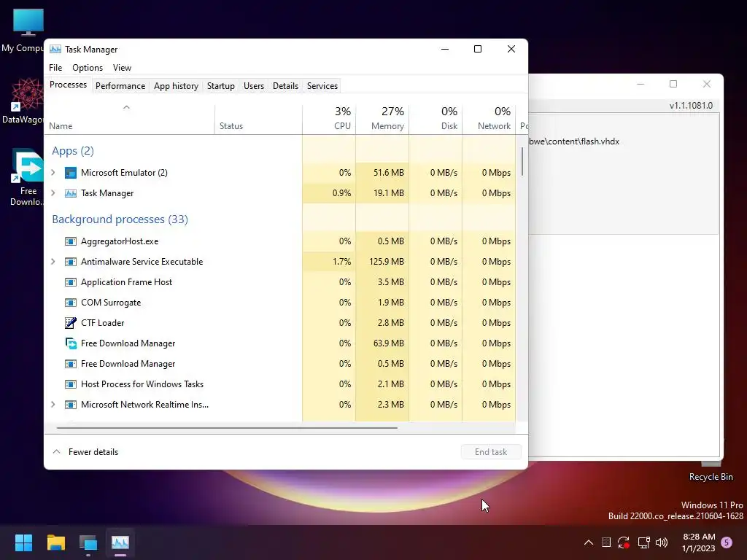Screen dimensions: 747x560
Task: Switch to the Services tab
Action: (x=322, y=86)
